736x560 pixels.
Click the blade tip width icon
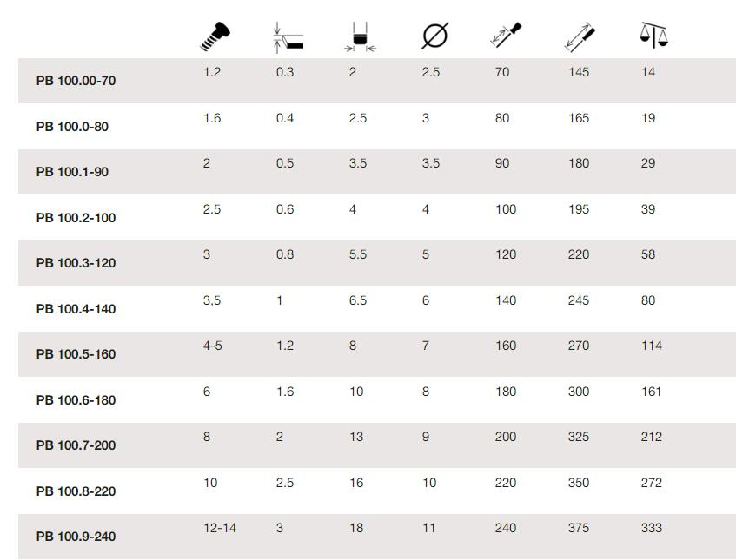[360, 37]
